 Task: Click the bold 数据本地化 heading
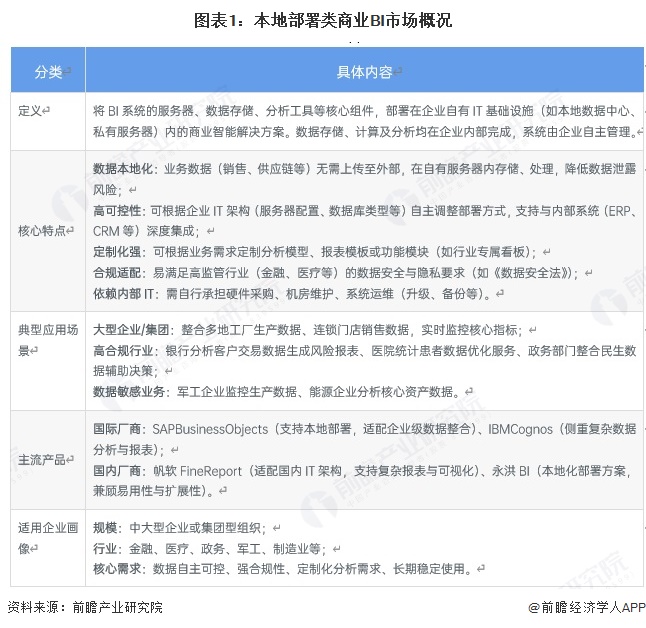(x=123, y=168)
